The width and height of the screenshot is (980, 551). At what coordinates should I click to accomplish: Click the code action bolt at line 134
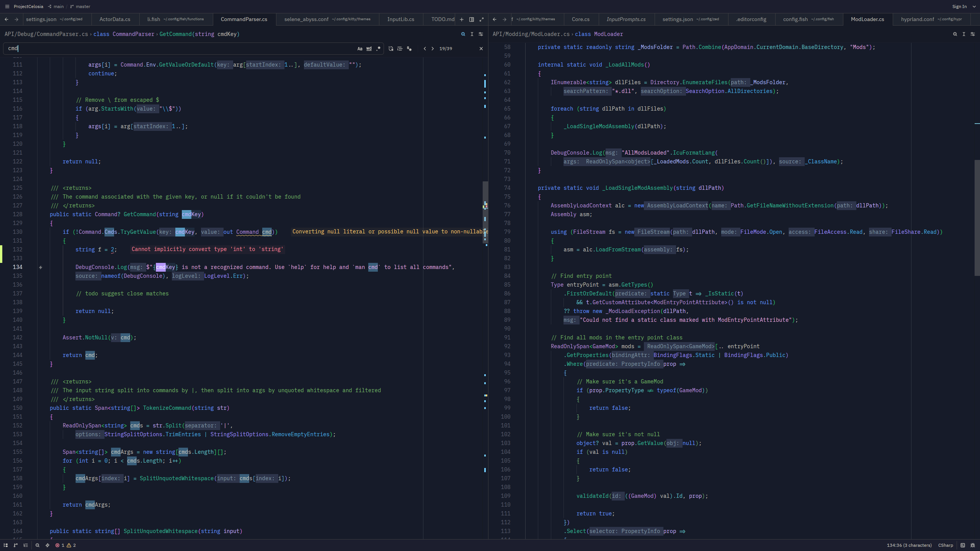[x=41, y=267]
